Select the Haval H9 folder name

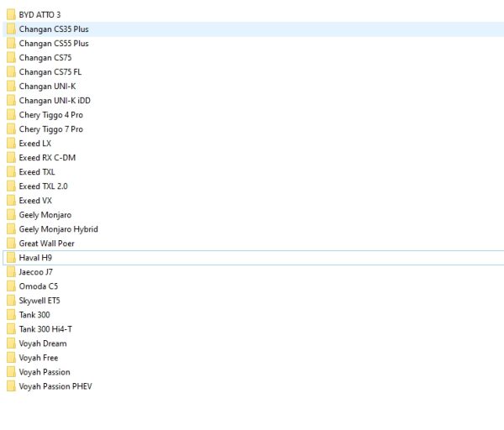(35, 258)
